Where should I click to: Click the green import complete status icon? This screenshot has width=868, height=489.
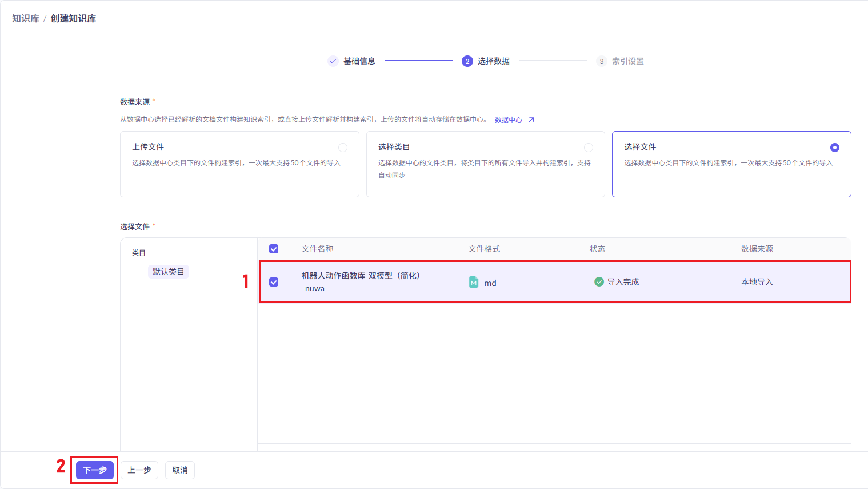(x=599, y=281)
